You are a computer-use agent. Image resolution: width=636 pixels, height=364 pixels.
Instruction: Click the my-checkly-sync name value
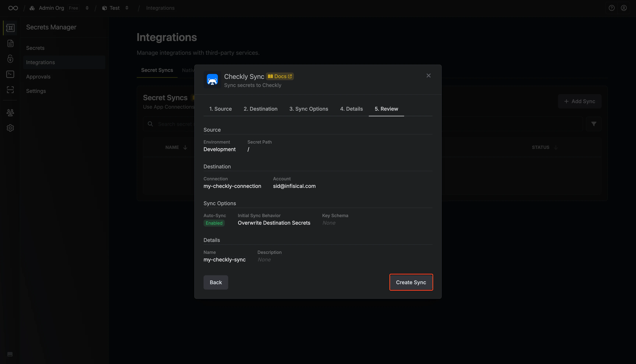click(225, 260)
